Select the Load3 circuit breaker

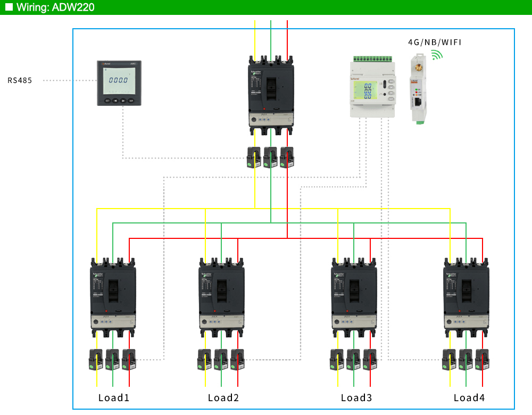pos(354,297)
